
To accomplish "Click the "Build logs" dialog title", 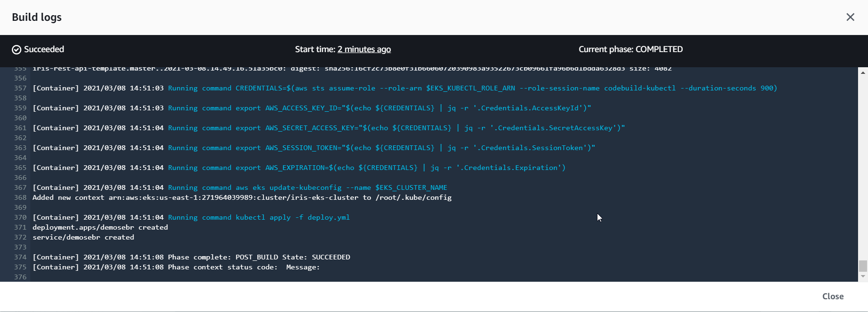I will coord(37,17).
